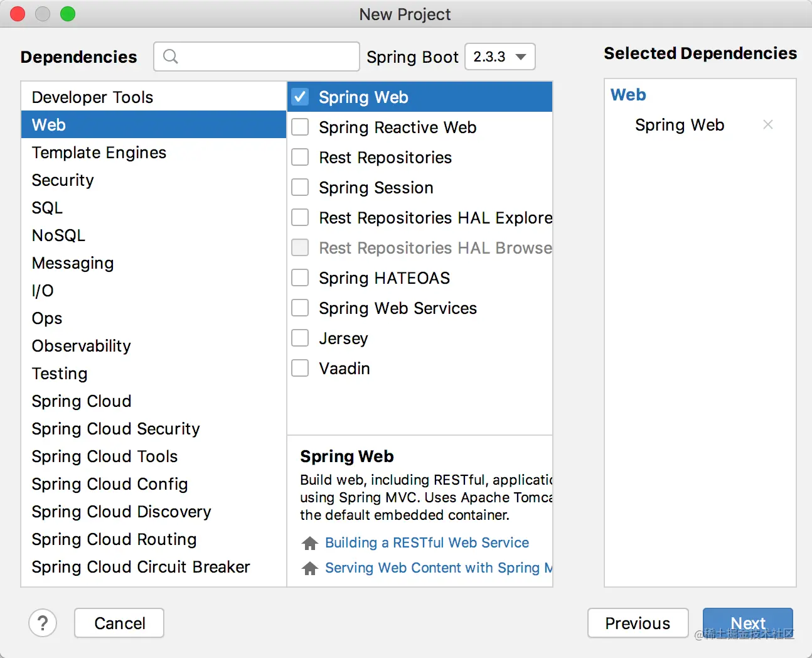Click the help question mark icon
Image resolution: width=812 pixels, height=658 pixels.
[43, 623]
